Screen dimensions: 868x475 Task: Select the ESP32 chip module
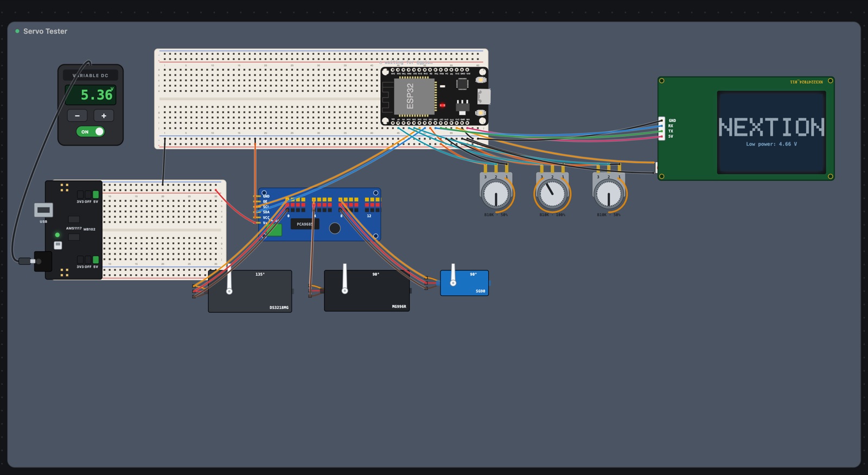(x=414, y=97)
